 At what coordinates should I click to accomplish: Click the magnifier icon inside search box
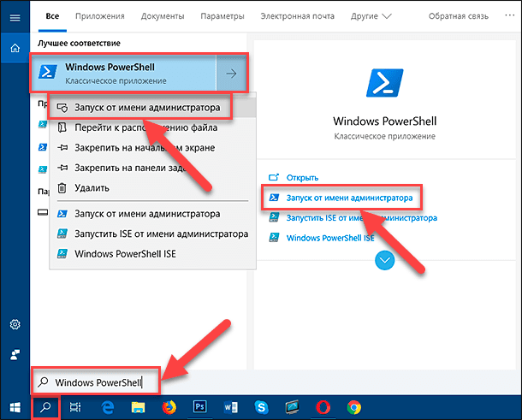tap(44, 382)
